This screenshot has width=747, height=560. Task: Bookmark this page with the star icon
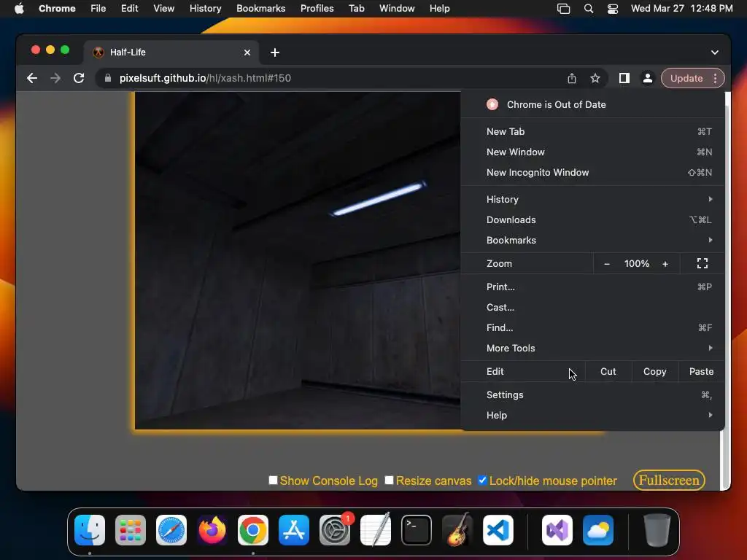point(595,78)
